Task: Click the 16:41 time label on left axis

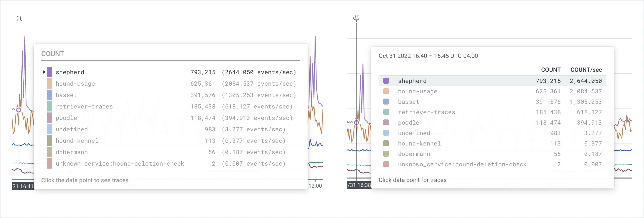Action: click(23, 186)
